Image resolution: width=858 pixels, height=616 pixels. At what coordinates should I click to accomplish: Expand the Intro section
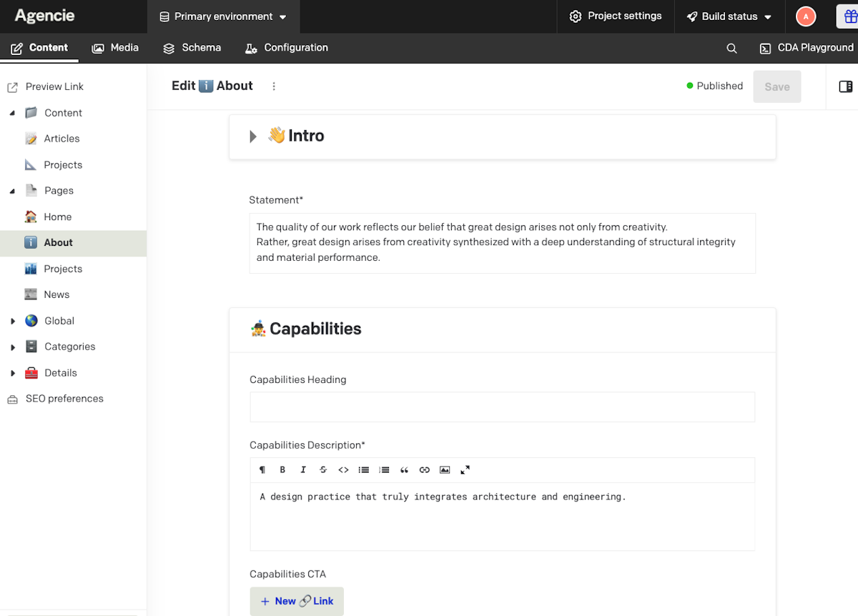point(253,136)
